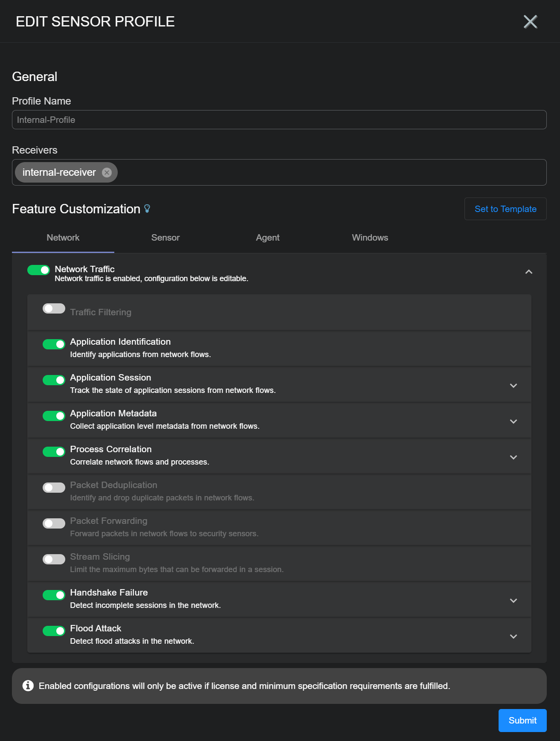560x741 pixels.
Task: Submit the sensor profile changes
Action: [x=522, y=721]
